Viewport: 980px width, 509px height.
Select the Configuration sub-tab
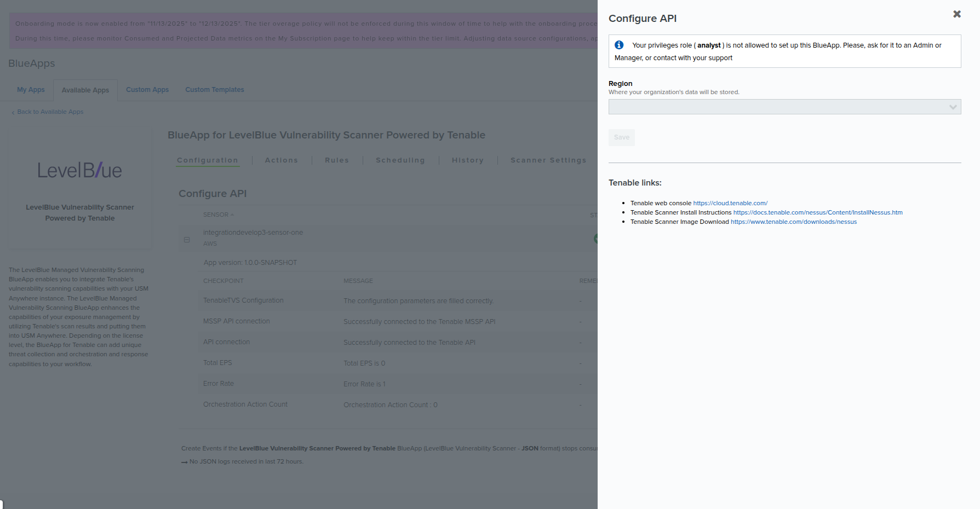click(208, 160)
